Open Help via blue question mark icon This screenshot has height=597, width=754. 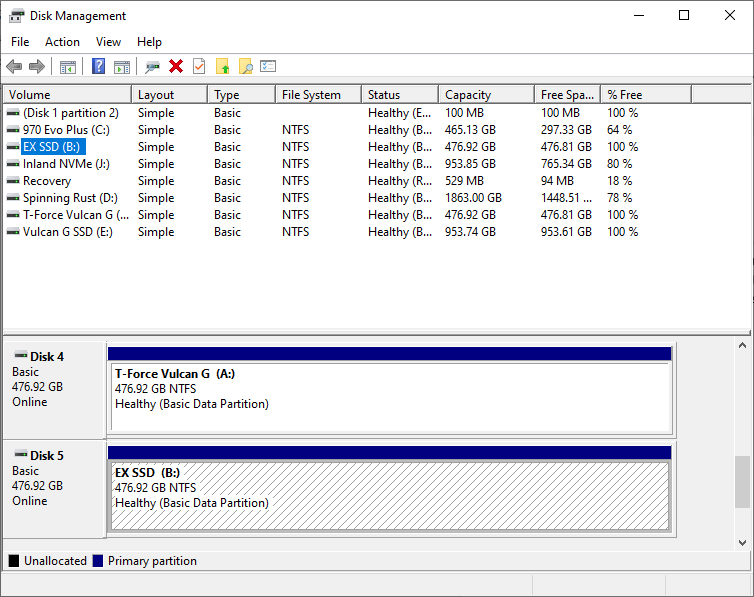(99, 66)
